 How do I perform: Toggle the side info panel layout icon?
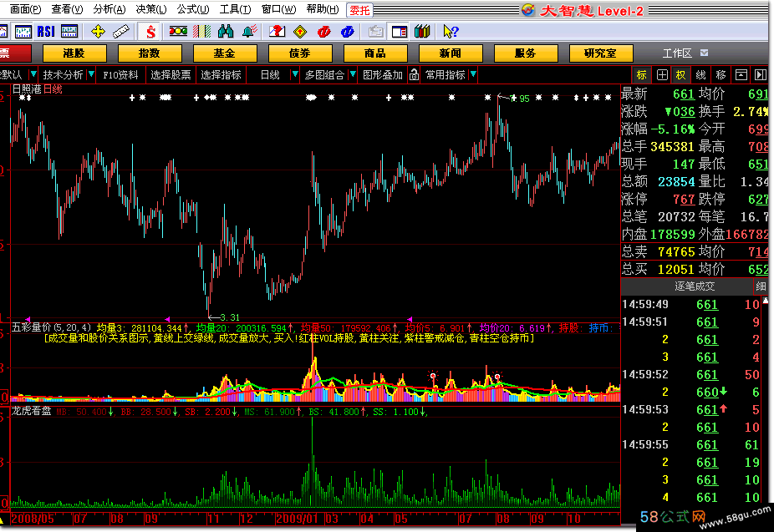click(399, 32)
